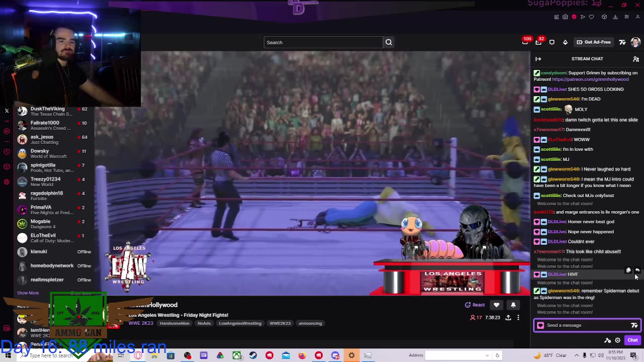Click the red ad-blocker shield icon
The width and height of the screenshot is (644, 362).
tap(574, 17)
